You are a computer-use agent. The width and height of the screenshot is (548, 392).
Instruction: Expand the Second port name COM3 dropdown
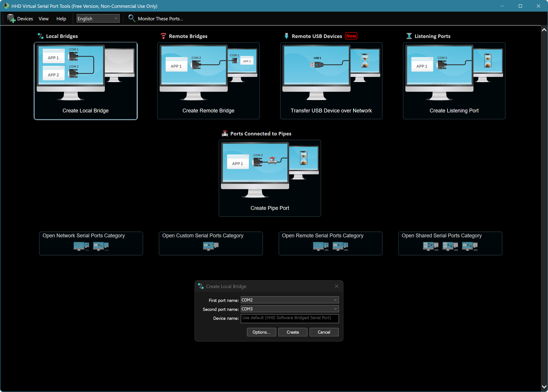coord(335,309)
